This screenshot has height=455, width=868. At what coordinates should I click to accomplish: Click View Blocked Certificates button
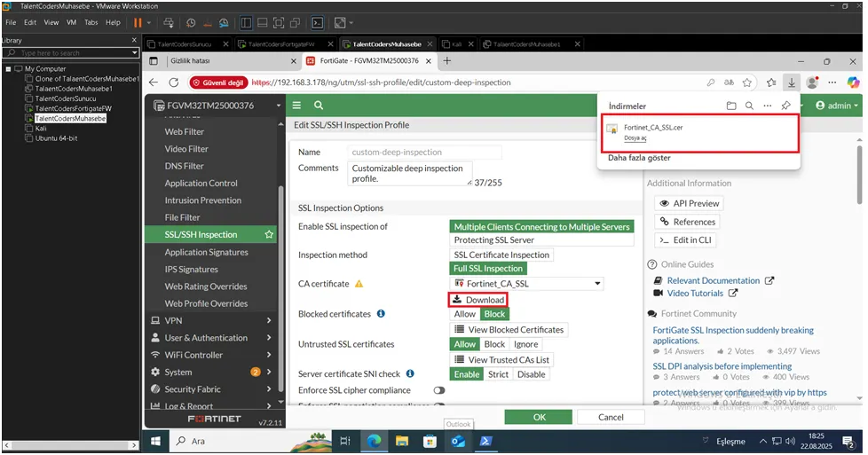[x=509, y=330]
